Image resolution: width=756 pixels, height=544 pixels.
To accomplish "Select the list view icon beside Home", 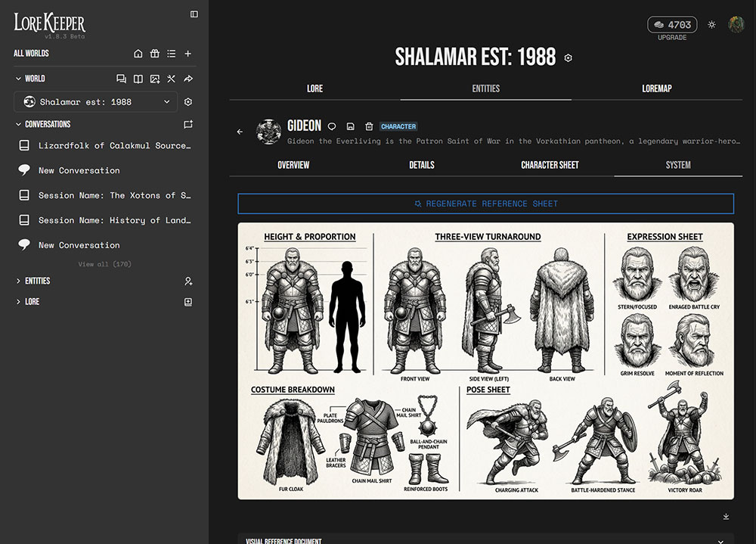I will [x=171, y=53].
